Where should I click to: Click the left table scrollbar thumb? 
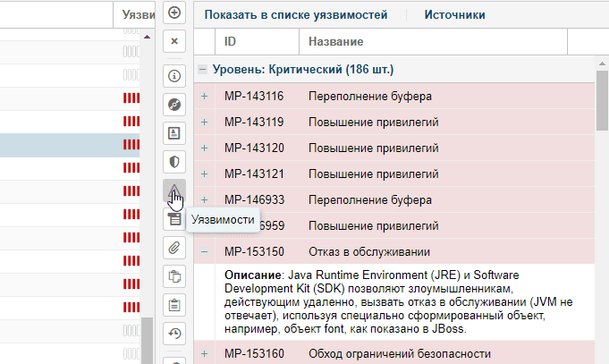pos(147,341)
